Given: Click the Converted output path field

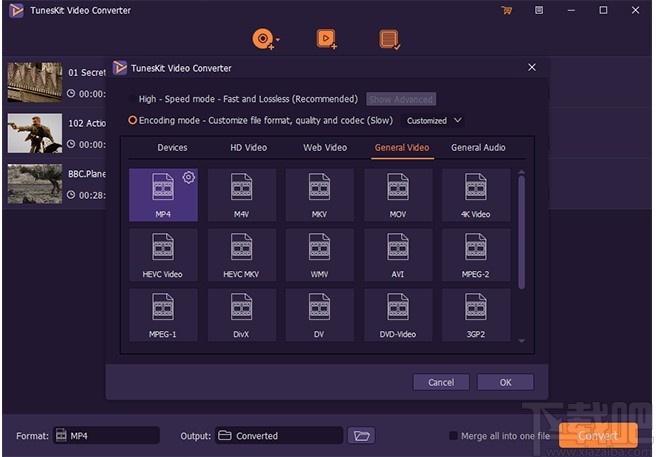Looking at the screenshot, I should point(279,435).
